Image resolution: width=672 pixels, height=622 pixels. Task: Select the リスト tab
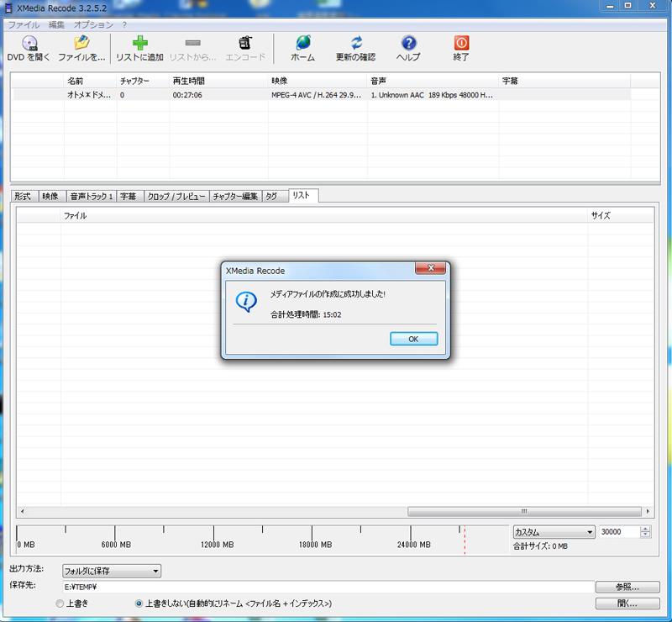303,195
